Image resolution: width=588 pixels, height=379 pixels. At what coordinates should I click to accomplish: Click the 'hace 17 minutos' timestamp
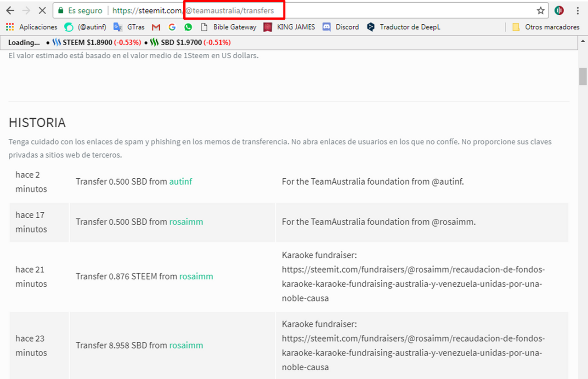[x=31, y=222]
